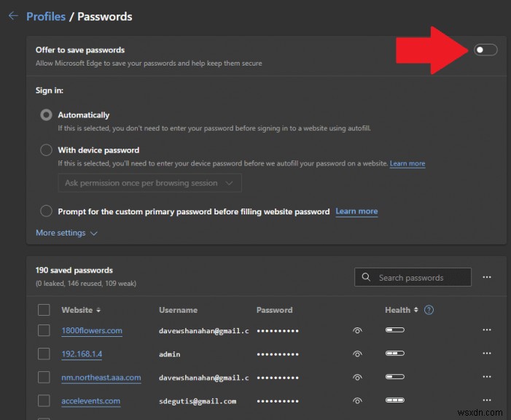Navigate to Profiles breadcrumb
Viewport: 511px width, 420px height.
pos(47,16)
